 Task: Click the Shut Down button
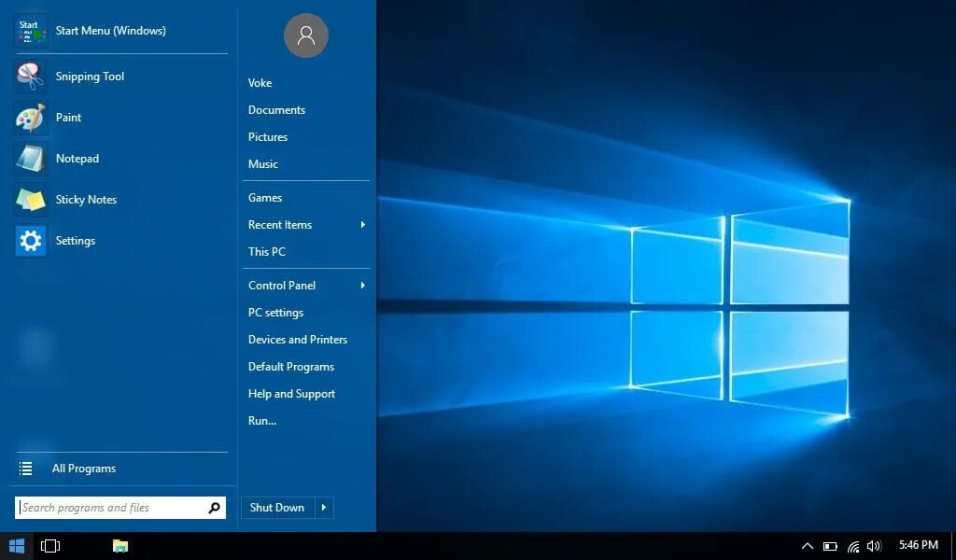tap(276, 508)
